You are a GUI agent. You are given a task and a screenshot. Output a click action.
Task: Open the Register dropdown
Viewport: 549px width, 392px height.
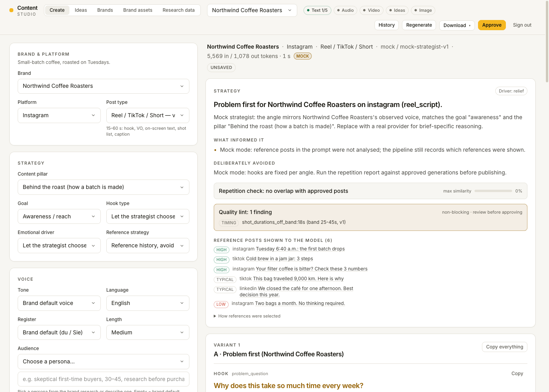coord(59,332)
